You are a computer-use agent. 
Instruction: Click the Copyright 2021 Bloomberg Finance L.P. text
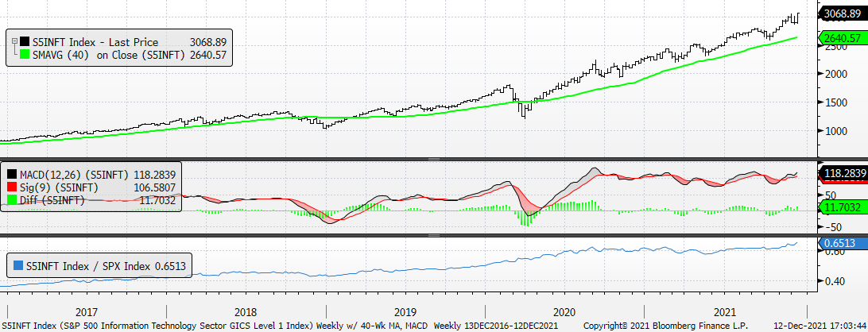pyautogui.click(x=665, y=326)
